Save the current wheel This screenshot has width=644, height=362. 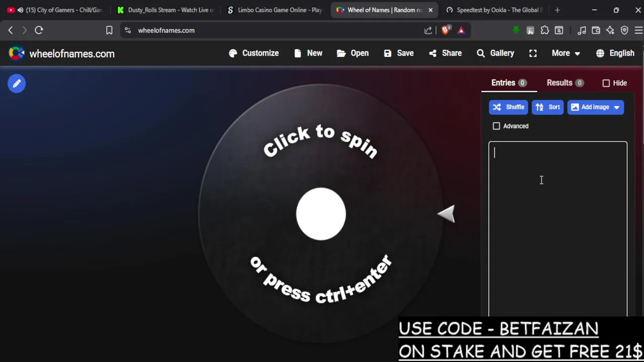pos(398,53)
